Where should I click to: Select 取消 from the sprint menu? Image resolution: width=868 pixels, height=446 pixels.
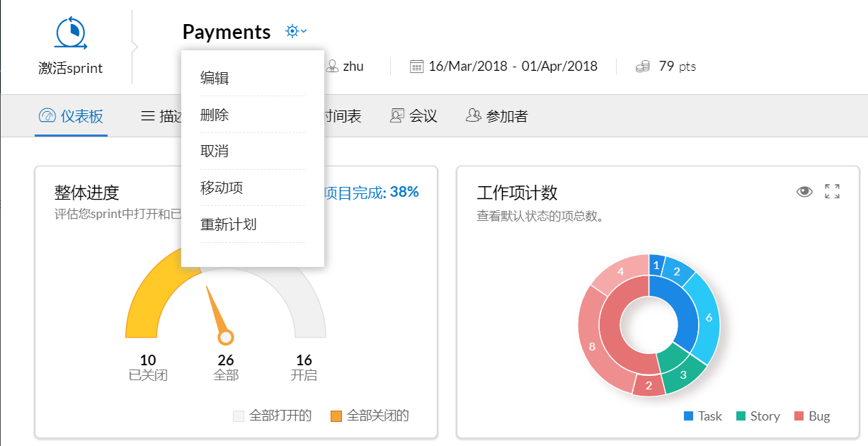pyautogui.click(x=215, y=151)
